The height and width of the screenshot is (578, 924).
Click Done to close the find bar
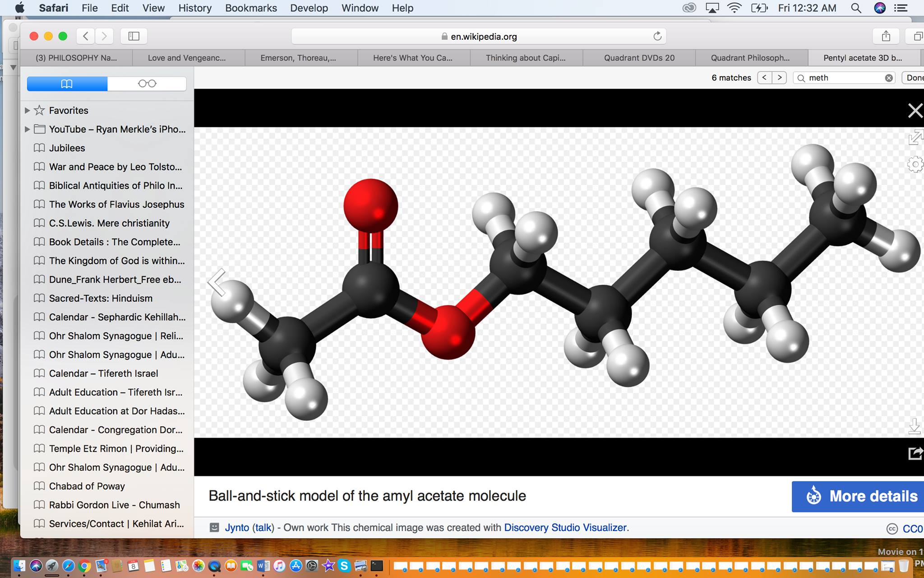[913, 78]
